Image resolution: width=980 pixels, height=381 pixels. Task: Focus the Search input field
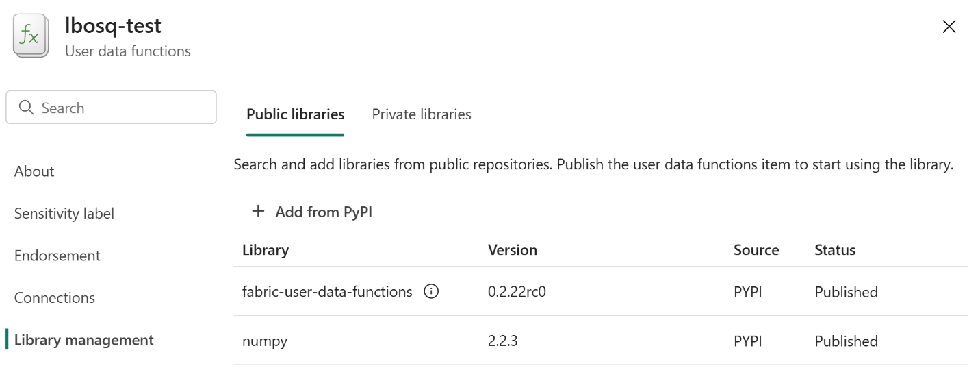pyautogui.click(x=112, y=108)
